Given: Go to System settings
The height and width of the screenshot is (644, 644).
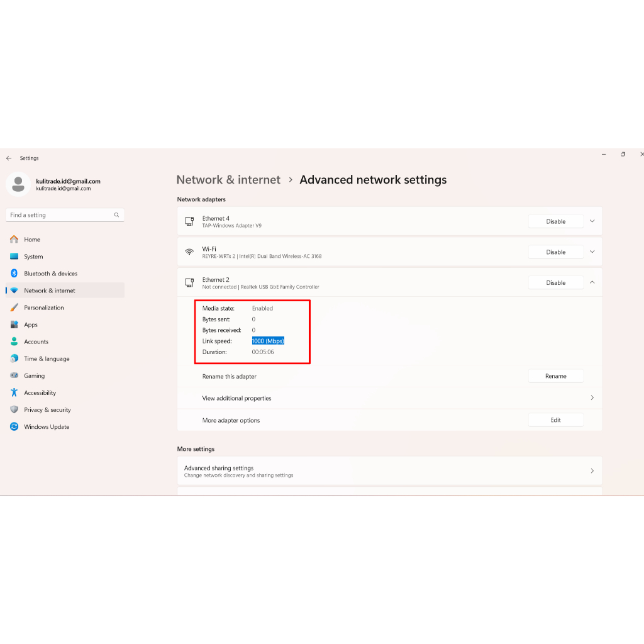Looking at the screenshot, I should tap(65, 257).
